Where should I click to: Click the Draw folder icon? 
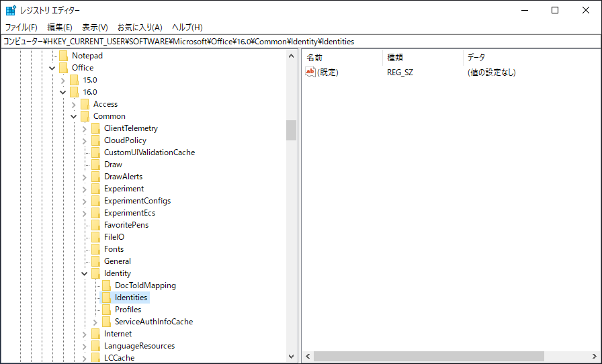click(x=96, y=165)
